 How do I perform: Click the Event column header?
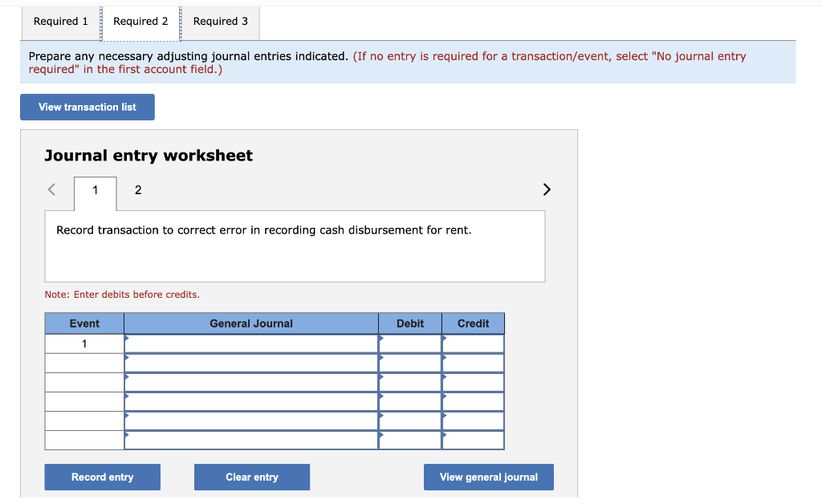[84, 323]
